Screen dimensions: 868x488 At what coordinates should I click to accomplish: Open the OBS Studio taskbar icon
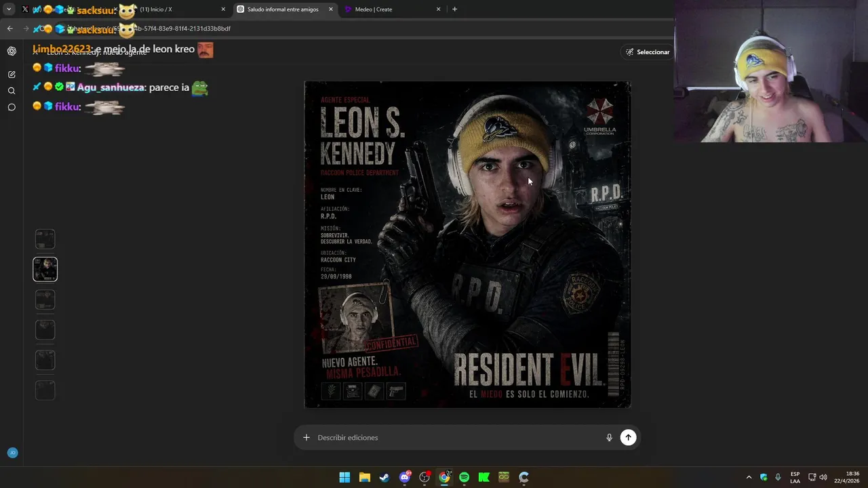click(425, 477)
